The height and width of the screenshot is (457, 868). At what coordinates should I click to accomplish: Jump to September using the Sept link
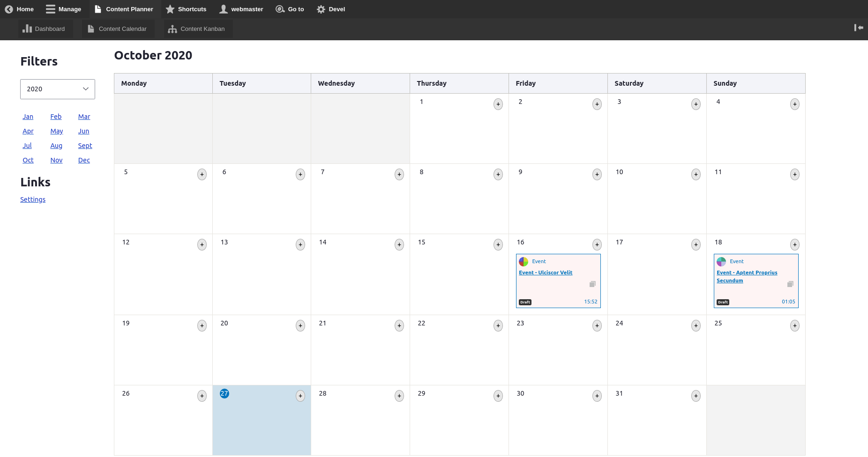(x=85, y=146)
